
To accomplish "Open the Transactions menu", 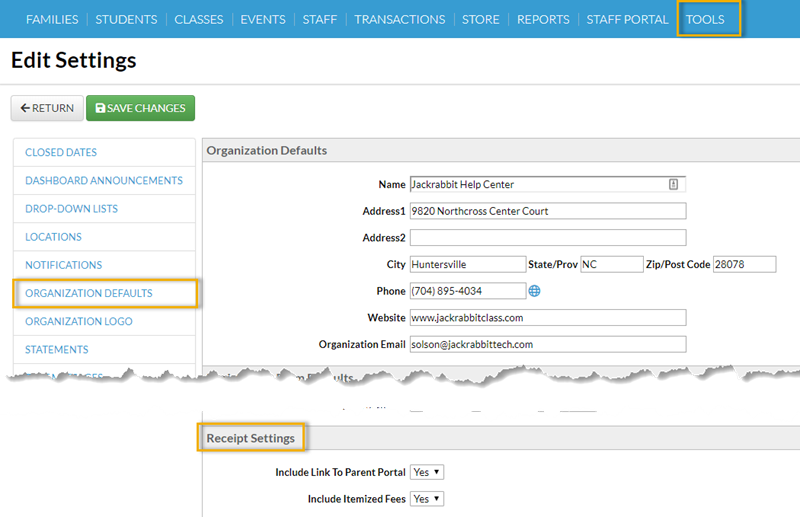I will [x=399, y=19].
